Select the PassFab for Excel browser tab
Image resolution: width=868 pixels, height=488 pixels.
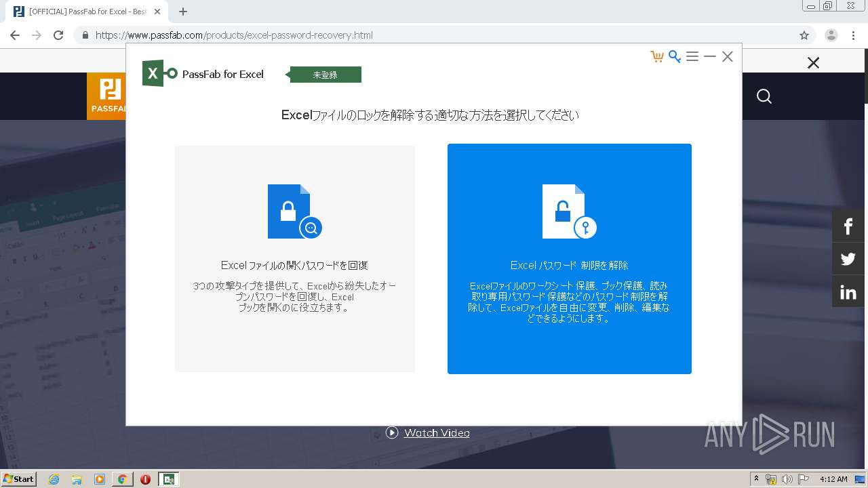(x=87, y=12)
